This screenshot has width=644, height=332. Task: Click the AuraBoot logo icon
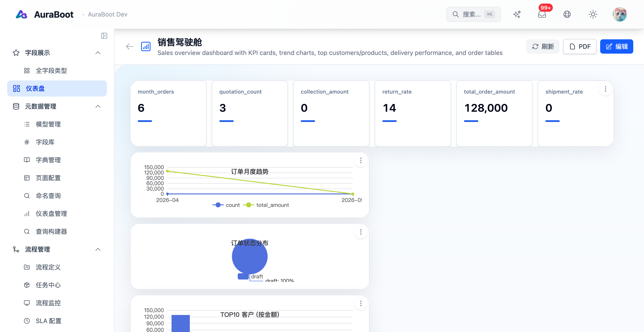(21, 14)
